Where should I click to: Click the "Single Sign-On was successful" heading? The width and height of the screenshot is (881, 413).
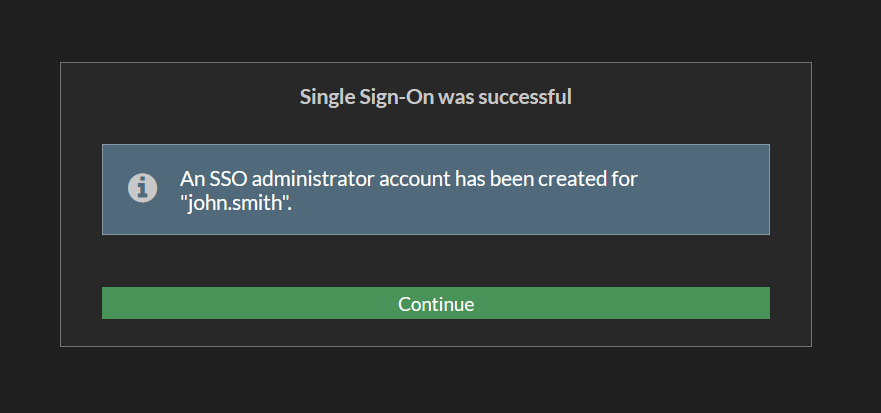(435, 97)
